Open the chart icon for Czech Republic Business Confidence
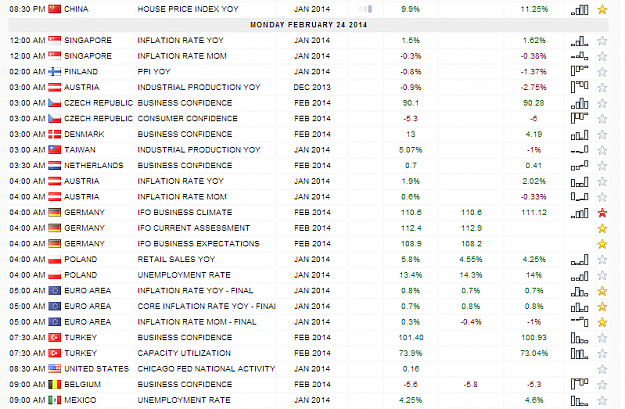Image resolution: width=625 pixels, height=409 pixels. pos(579,103)
